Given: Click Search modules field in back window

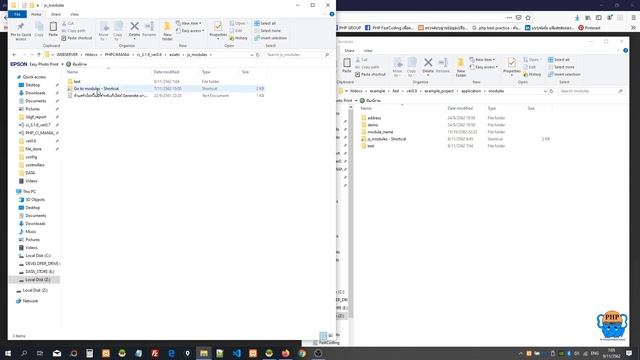Looking at the screenshot, I should point(591,91).
